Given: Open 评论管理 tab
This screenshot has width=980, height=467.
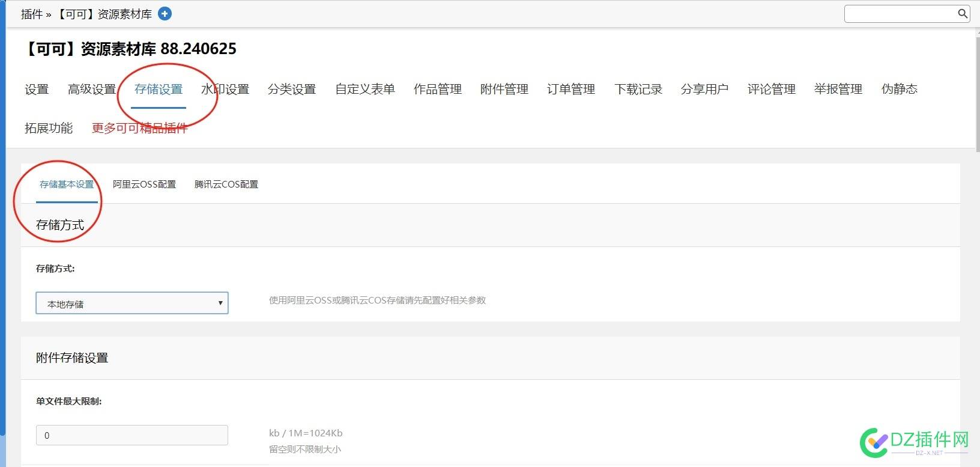Looking at the screenshot, I should pyautogui.click(x=772, y=90).
